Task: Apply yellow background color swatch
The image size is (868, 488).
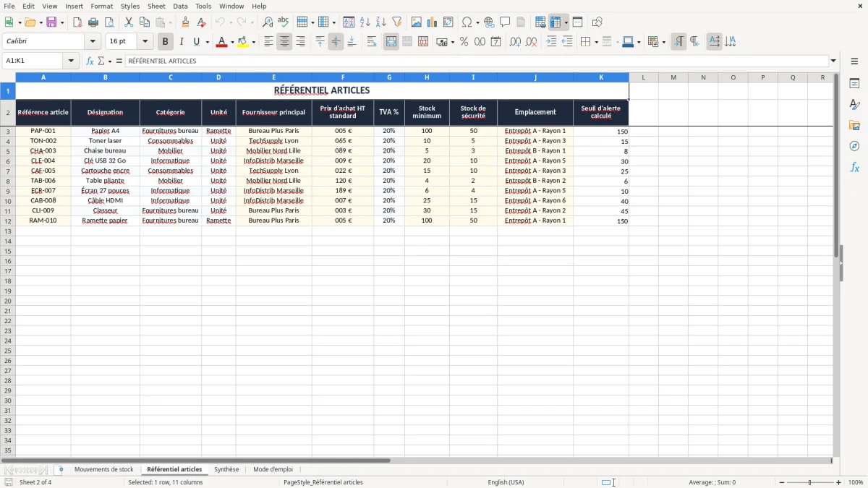Action: click(x=243, y=42)
